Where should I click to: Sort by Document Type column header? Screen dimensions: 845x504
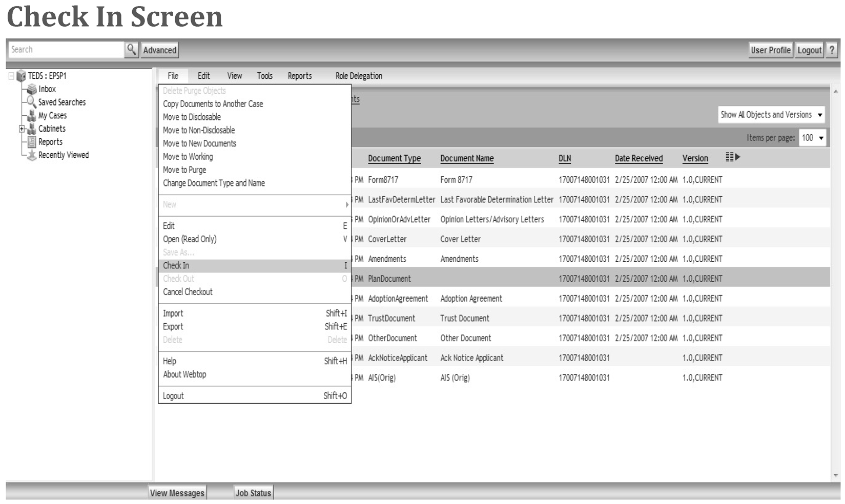(394, 158)
